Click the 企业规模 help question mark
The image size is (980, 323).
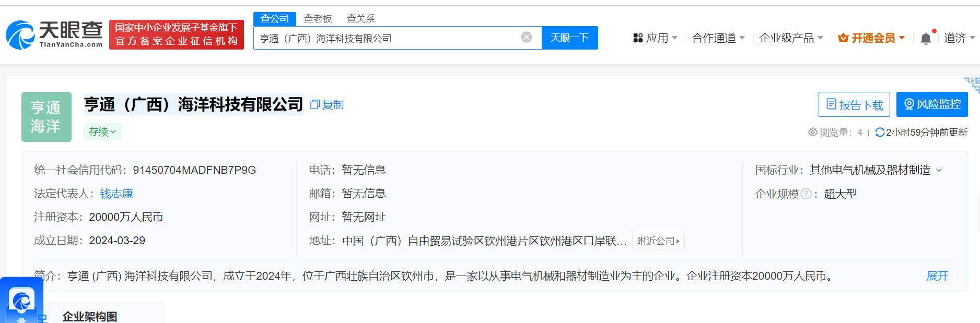pyautogui.click(x=806, y=194)
